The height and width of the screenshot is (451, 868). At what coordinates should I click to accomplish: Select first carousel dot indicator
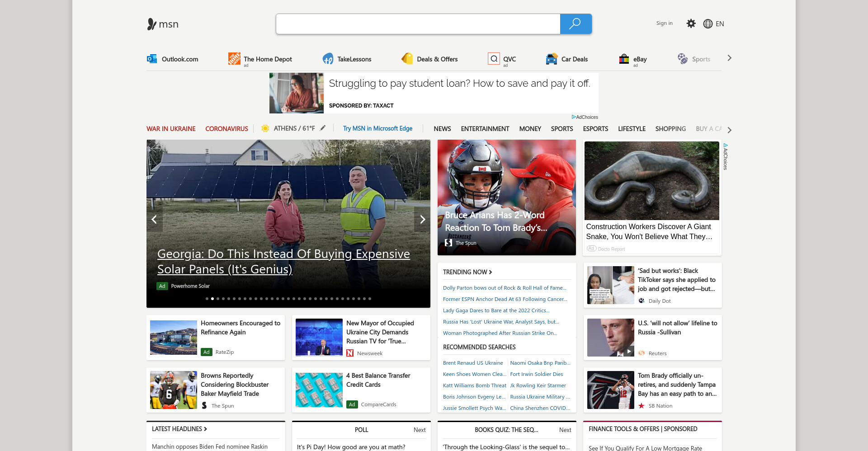coord(207,299)
